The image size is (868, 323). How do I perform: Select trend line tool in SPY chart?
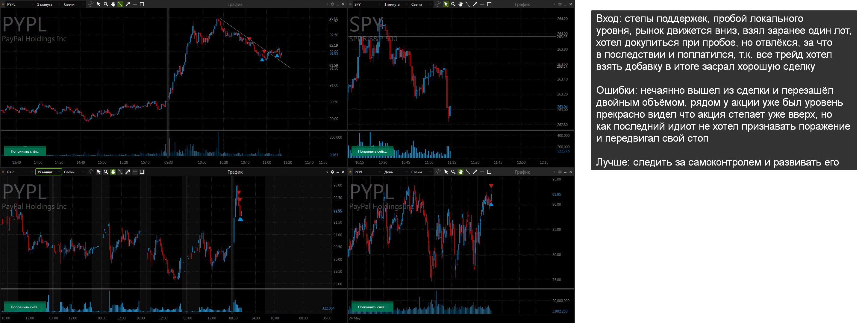(468, 4)
